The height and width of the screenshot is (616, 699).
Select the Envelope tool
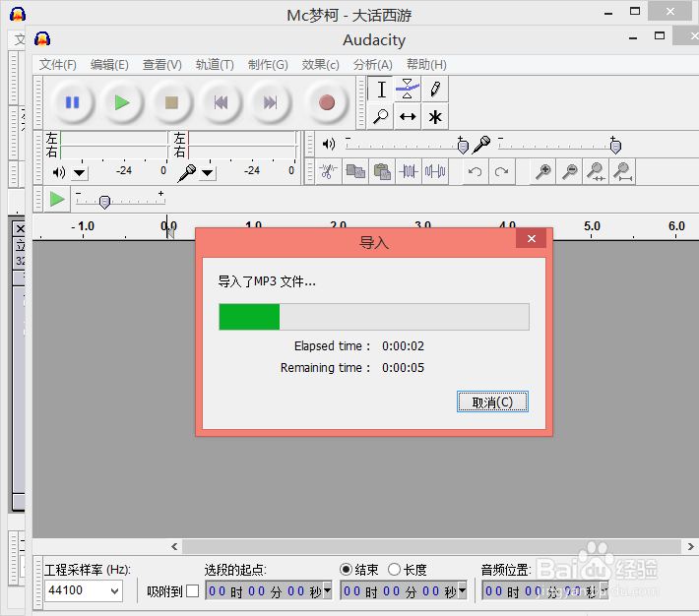408,90
